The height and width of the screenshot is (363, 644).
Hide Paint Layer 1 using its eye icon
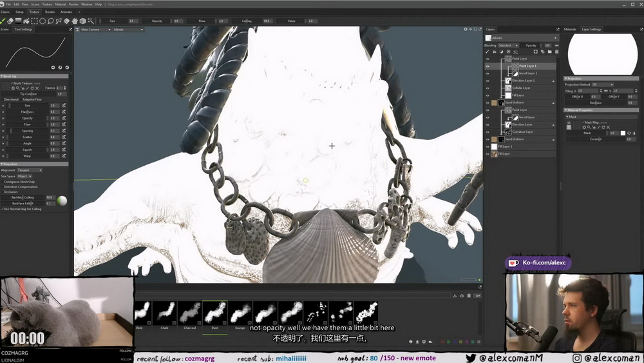coord(488,66)
